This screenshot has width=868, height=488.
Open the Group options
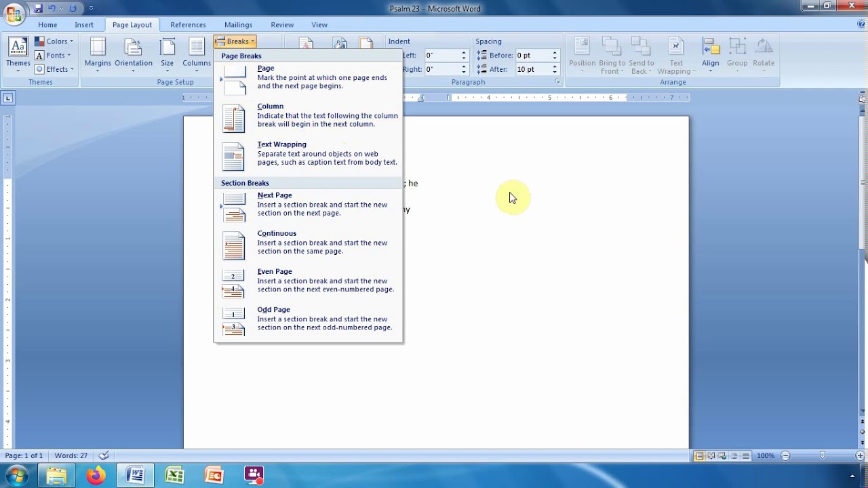[x=737, y=55]
